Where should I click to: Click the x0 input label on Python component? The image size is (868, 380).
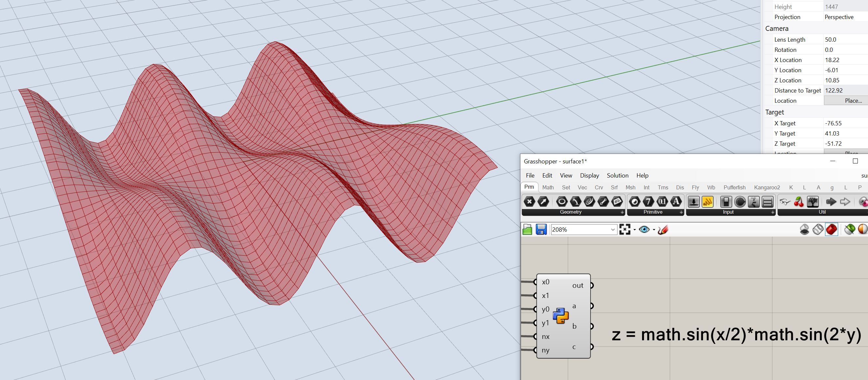[x=546, y=282]
